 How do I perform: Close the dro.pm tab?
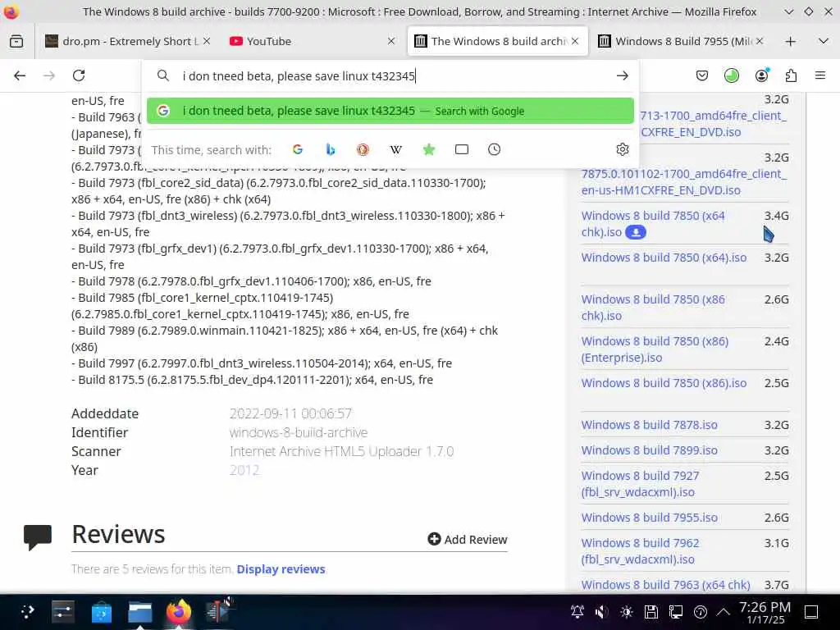[207, 41]
